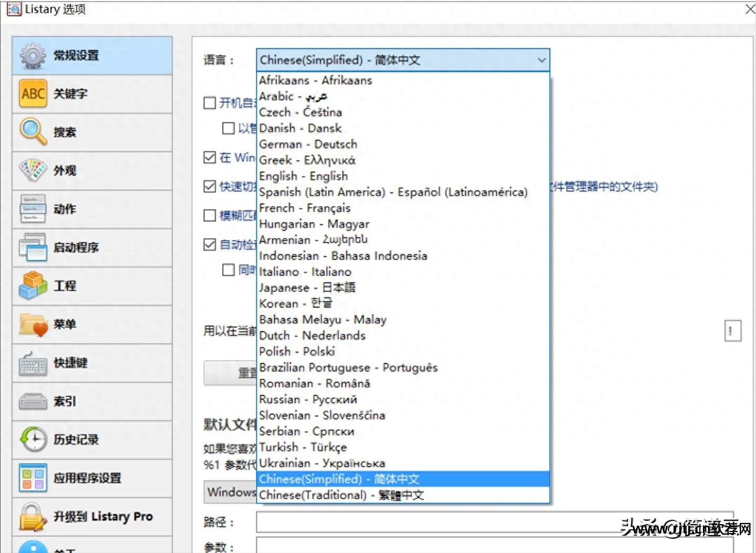Uncheck the 快速切 checkbox

[210, 186]
